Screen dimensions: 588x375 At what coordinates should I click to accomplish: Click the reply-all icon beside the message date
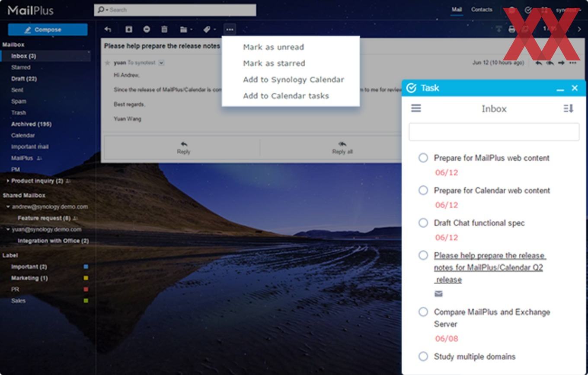click(x=550, y=63)
